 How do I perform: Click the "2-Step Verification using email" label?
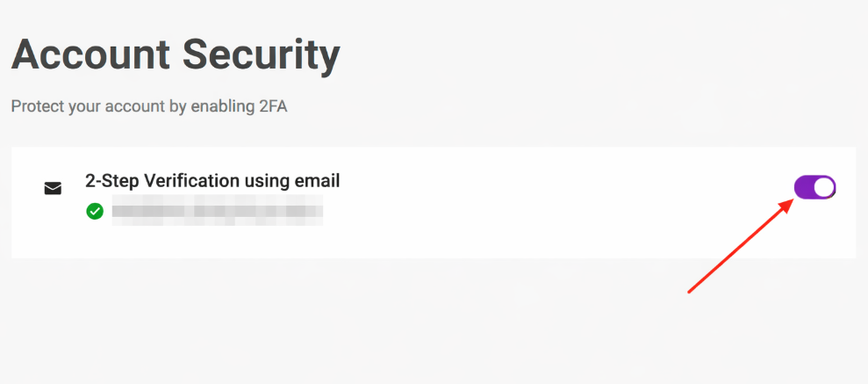click(x=212, y=181)
